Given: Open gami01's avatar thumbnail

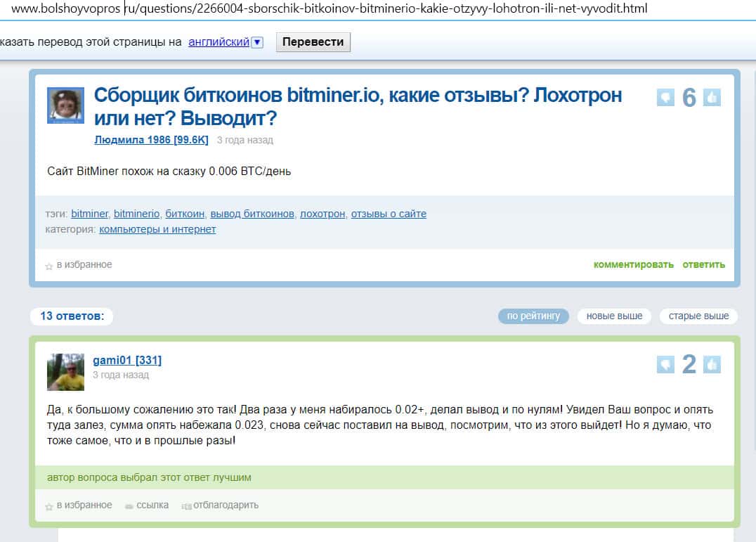Looking at the screenshot, I should 65,373.
